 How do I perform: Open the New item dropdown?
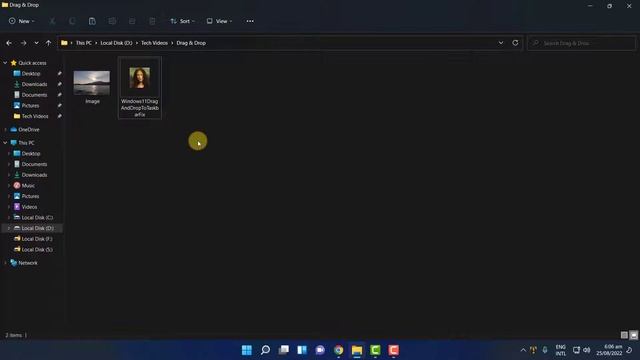tap(22, 21)
